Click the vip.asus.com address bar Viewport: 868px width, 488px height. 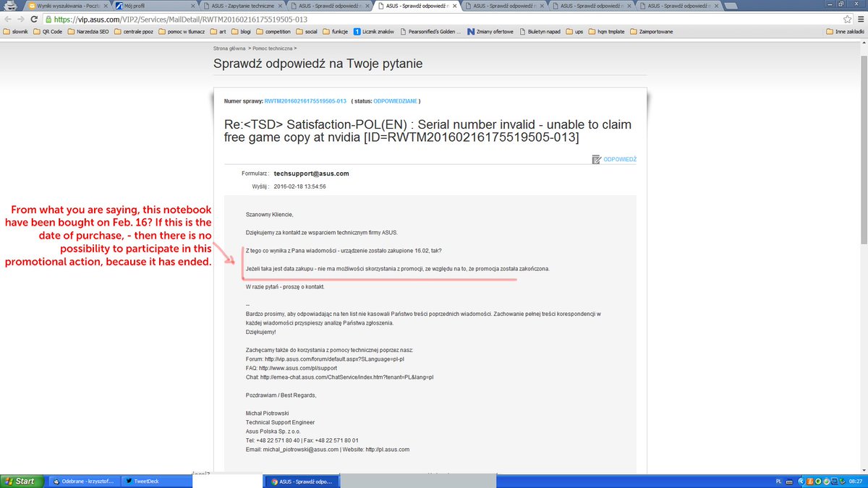point(441,20)
